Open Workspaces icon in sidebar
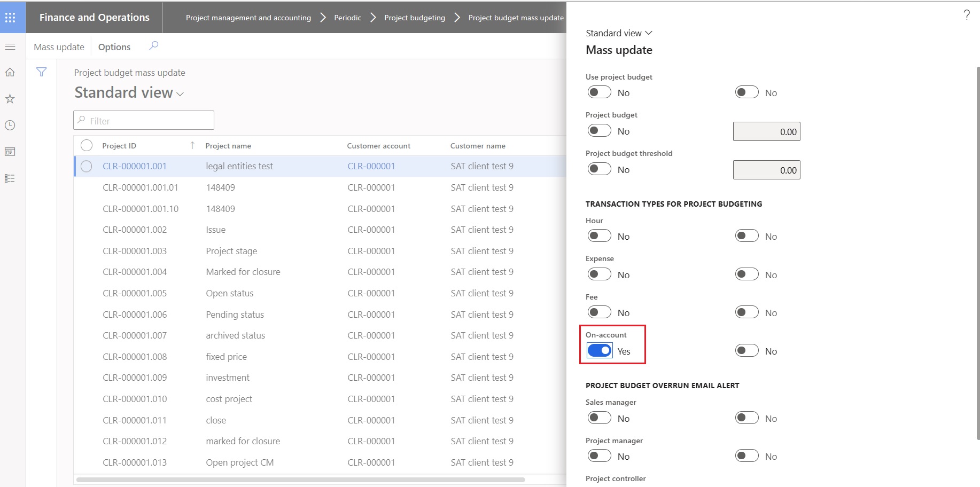980x487 pixels. pos(10,152)
